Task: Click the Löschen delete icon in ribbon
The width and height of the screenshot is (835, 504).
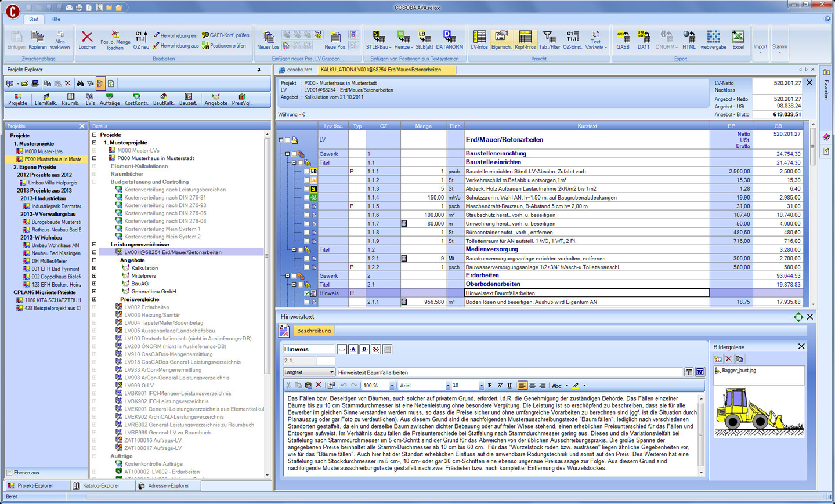Action: (x=87, y=39)
